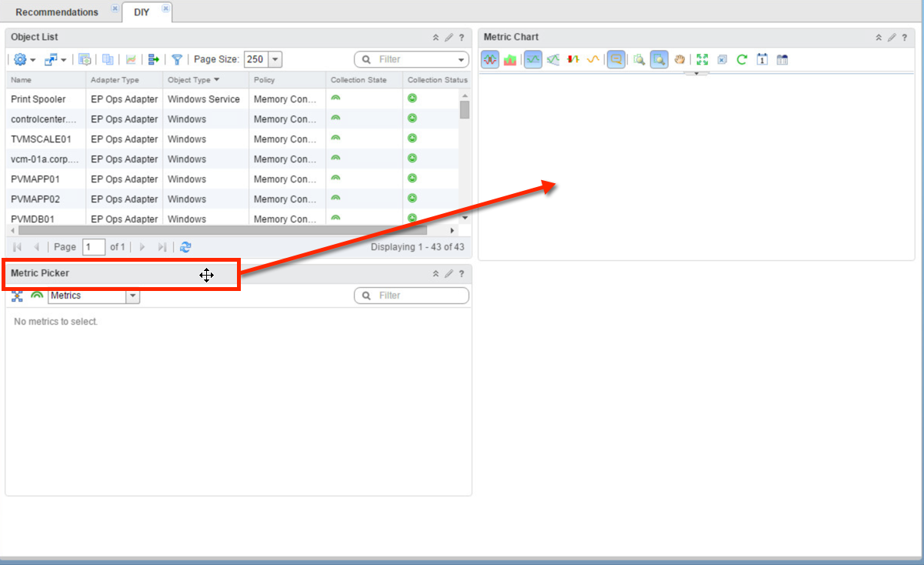Enable Stacked Chart view
This screenshot has width=924, height=565.
coord(510,59)
